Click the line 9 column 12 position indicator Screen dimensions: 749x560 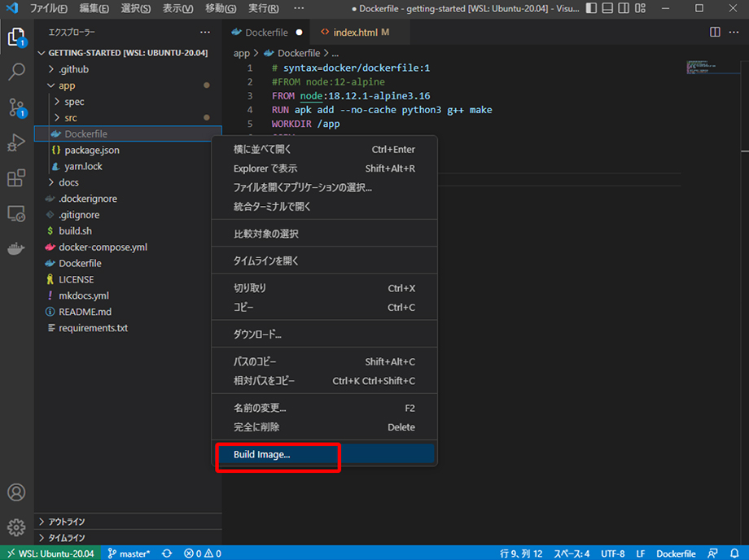[521, 553]
